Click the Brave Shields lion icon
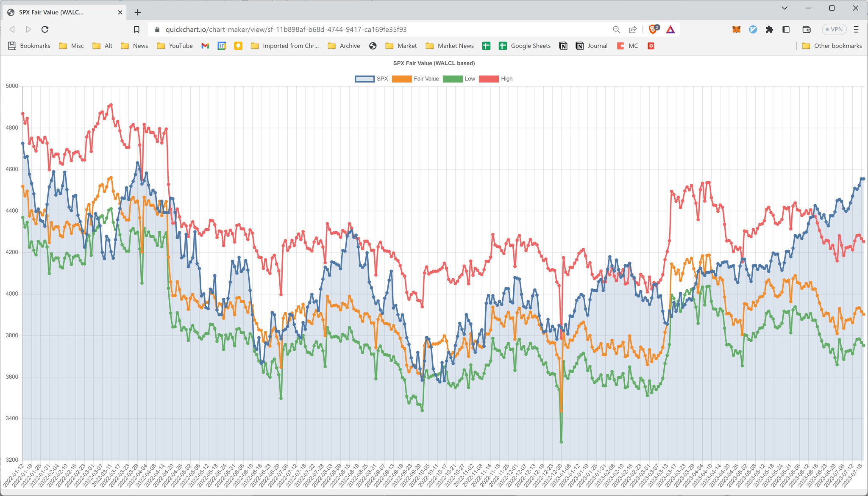The image size is (868, 496). [653, 29]
